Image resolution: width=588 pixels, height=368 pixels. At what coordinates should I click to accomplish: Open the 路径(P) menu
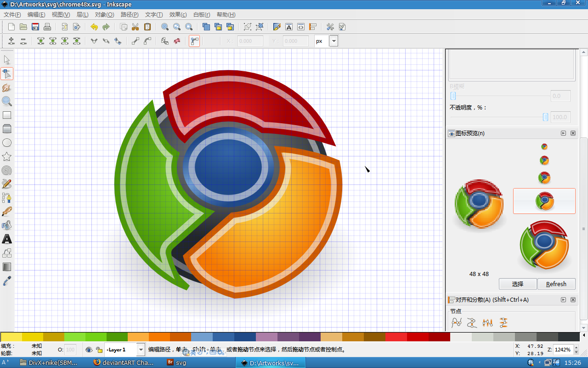point(130,15)
